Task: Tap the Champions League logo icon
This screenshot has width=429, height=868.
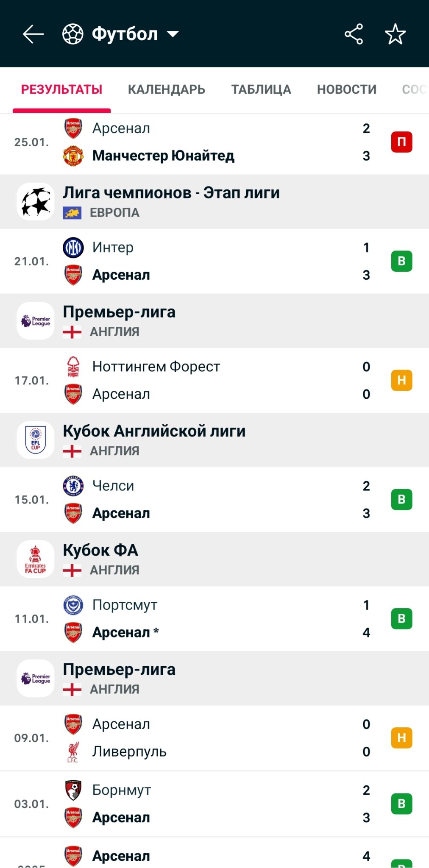Action: 36,202
